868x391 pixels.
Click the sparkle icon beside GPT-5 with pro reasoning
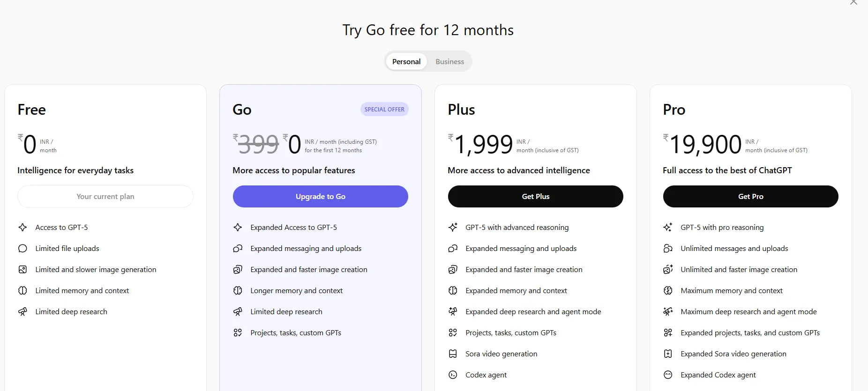tap(668, 228)
